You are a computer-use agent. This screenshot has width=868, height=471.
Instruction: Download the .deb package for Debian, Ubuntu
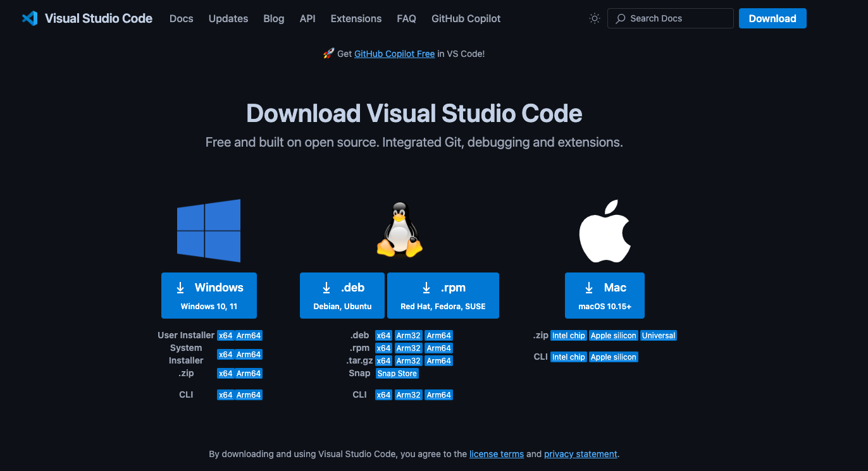pyautogui.click(x=342, y=295)
